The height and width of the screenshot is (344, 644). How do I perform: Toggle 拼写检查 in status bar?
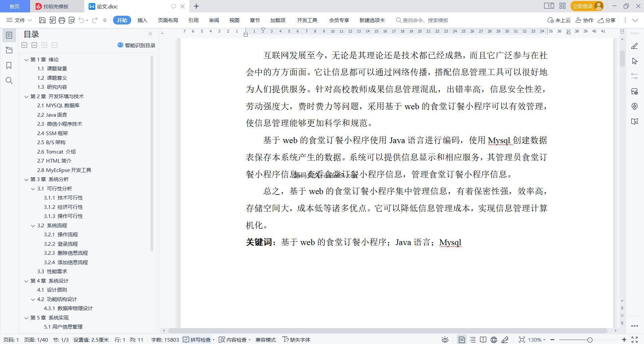tap(199, 340)
